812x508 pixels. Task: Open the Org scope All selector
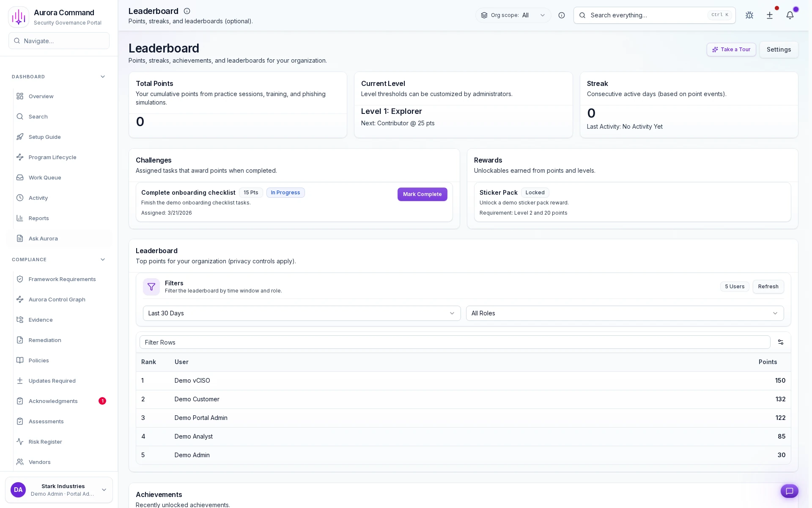pos(513,15)
